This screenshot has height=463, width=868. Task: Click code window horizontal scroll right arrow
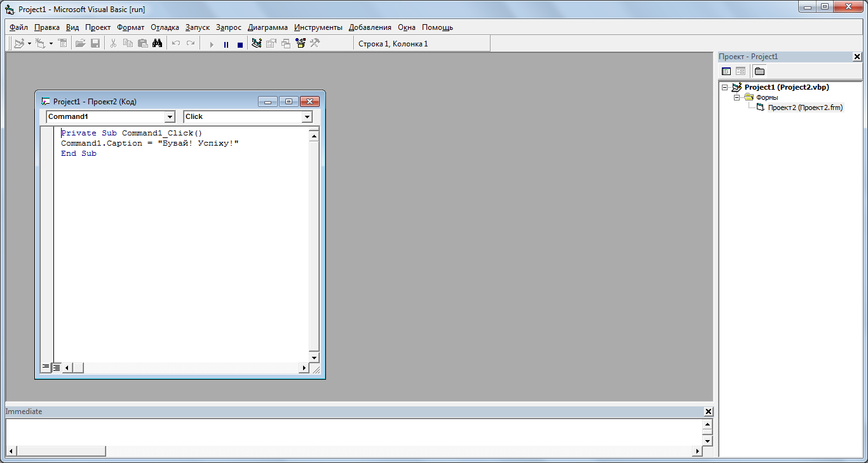(304, 368)
